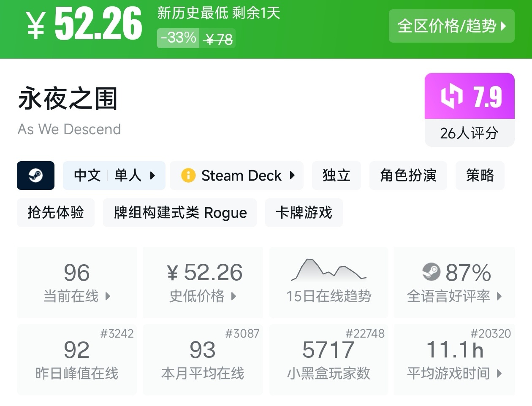Expand 全语言好评率 review rating details
This screenshot has height=406, width=532.
[454, 282]
